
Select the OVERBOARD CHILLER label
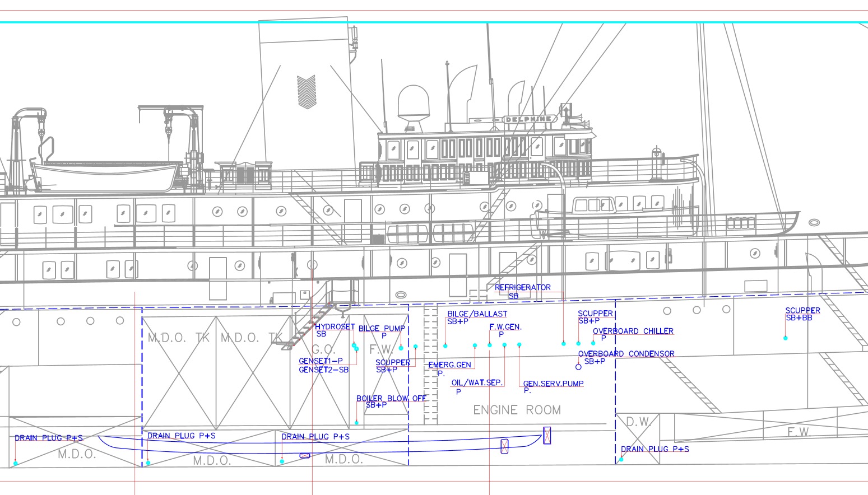633,331
